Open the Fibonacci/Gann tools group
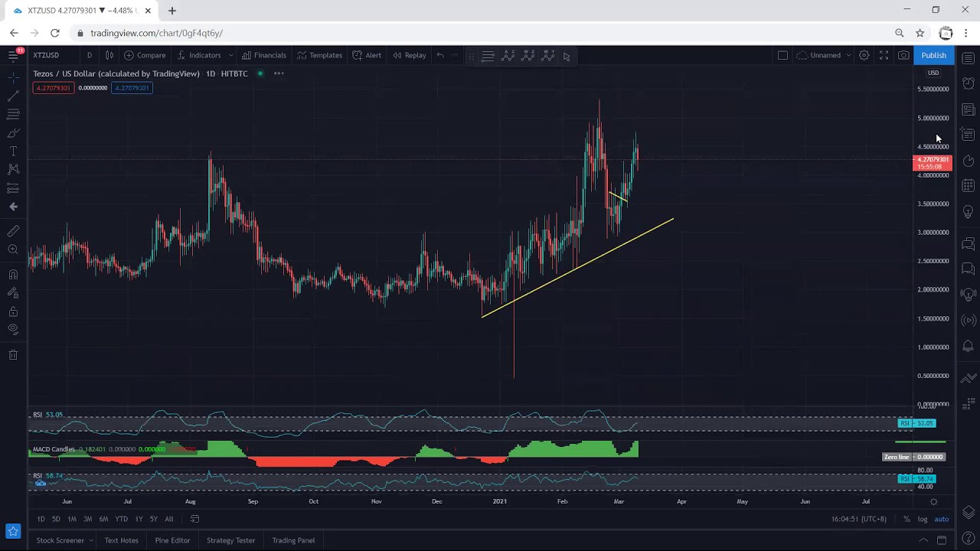980x551 pixels. pos(13,115)
